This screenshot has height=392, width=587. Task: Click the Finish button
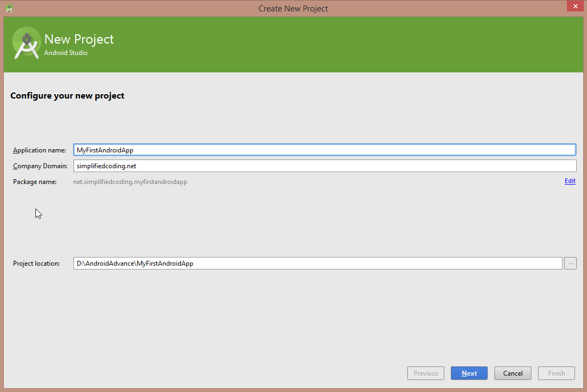click(x=557, y=373)
